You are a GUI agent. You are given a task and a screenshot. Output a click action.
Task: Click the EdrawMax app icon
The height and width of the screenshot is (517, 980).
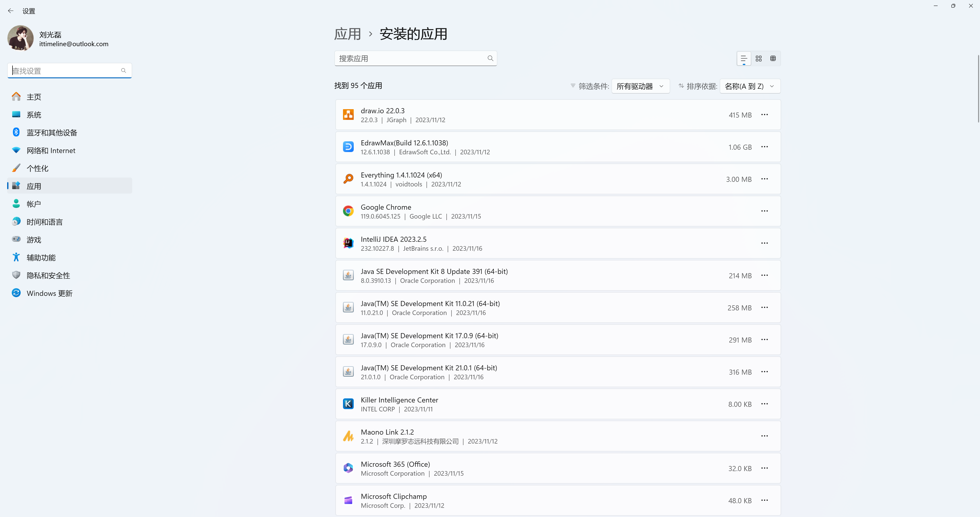click(348, 147)
